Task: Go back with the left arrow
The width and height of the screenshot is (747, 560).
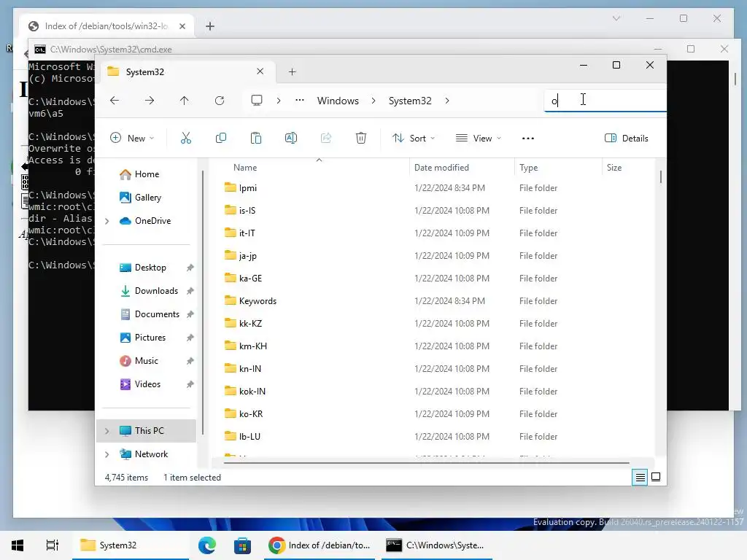Action: click(115, 101)
